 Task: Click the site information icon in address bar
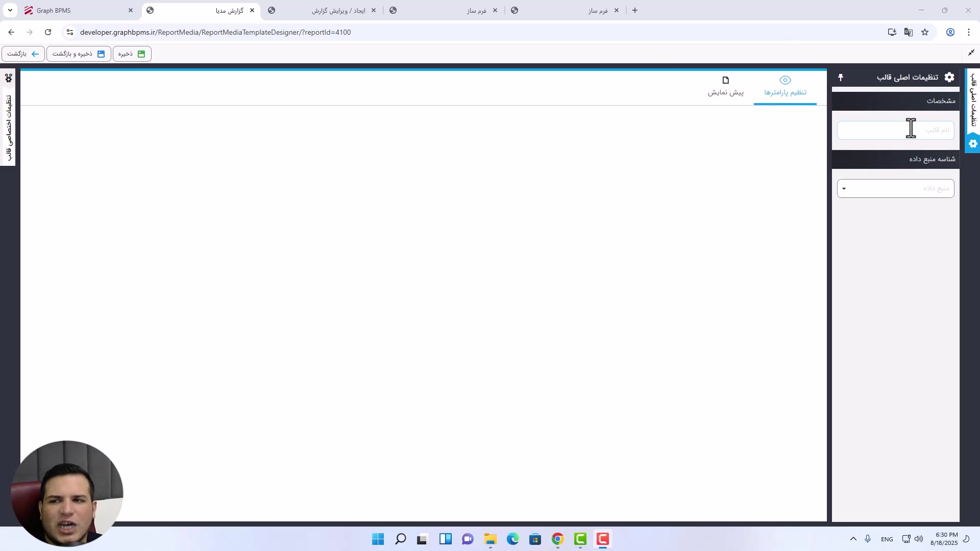[70, 32]
